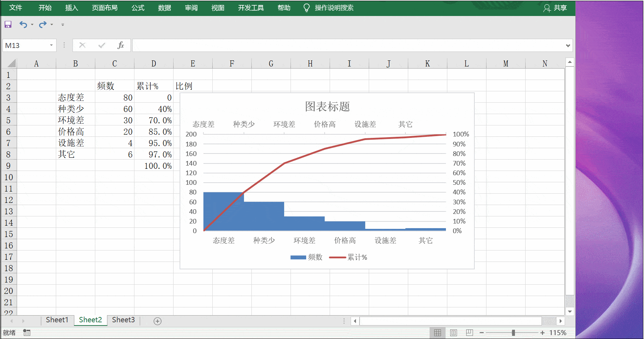Click the macro recording icon in status bar
This screenshot has height=339, width=644.
pyautogui.click(x=27, y=333)
